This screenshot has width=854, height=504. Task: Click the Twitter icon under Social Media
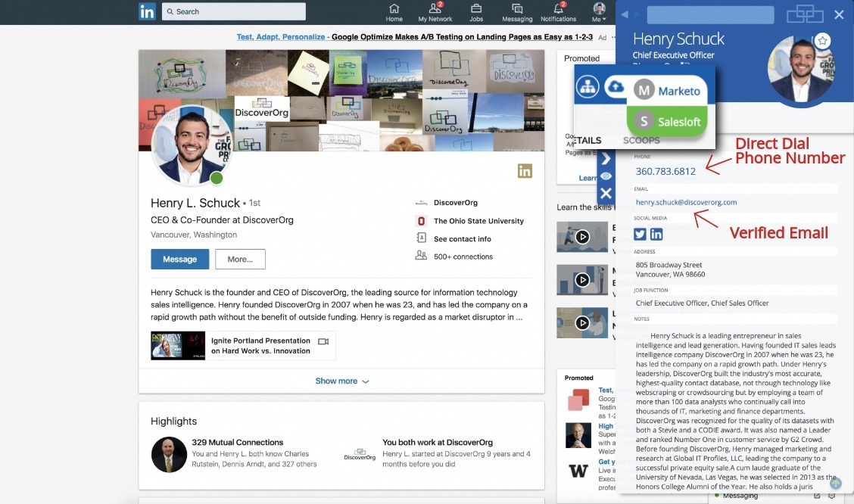pos(640,234)
